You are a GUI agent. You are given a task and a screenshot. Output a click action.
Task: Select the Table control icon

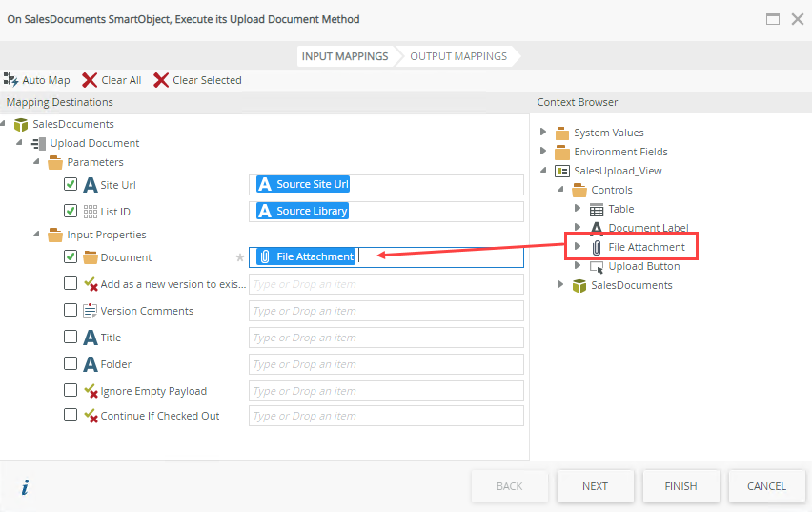(597, 209)
